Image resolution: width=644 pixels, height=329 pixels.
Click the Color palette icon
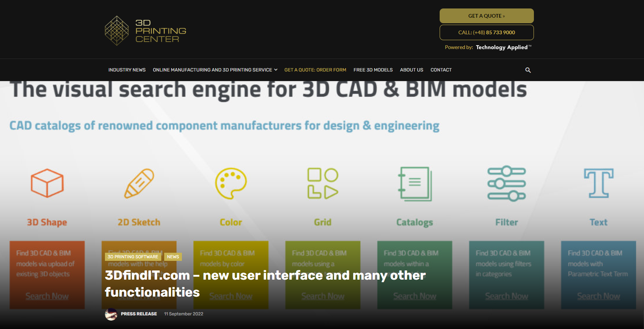coord(231,183)
